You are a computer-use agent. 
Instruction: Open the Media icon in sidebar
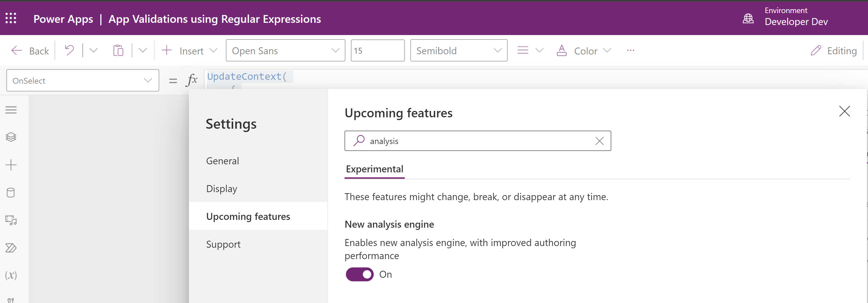[x=11, y=220]
